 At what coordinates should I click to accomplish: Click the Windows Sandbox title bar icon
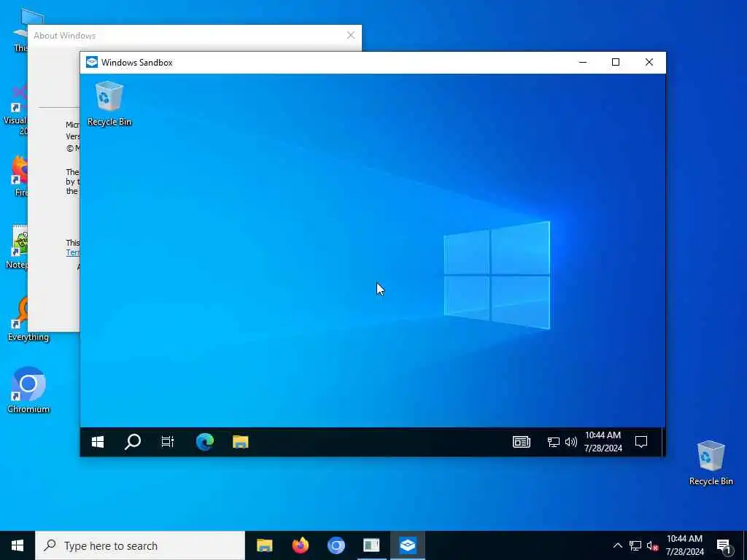coord(92,63)
